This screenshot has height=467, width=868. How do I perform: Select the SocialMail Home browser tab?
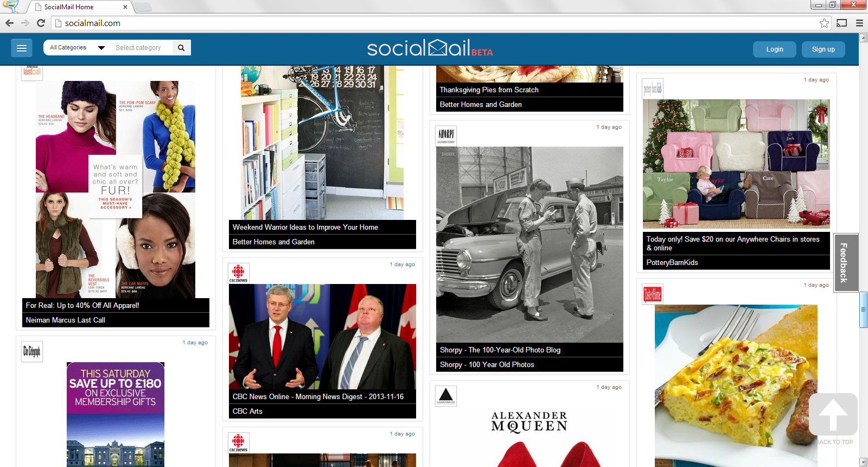pyautogui.click(x=80, y=7)
